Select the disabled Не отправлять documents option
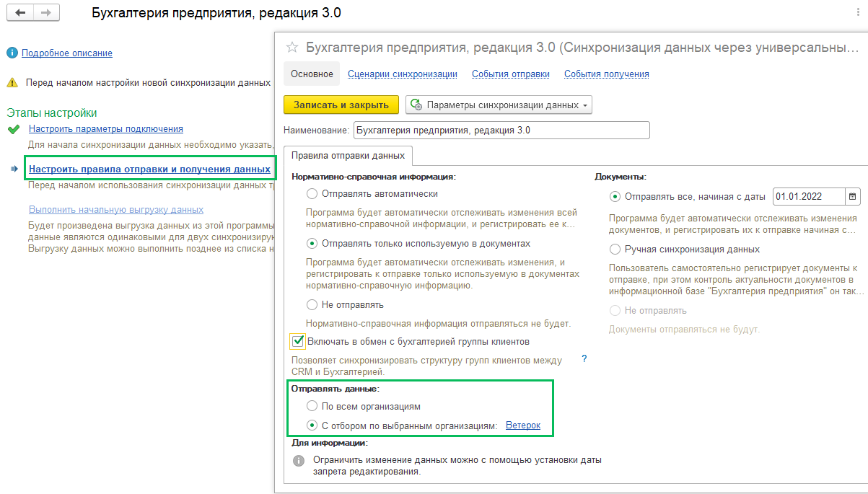Image resolution: width=868 pixels, height=494 pixels. pyautogui.click(x=615, y=310)
